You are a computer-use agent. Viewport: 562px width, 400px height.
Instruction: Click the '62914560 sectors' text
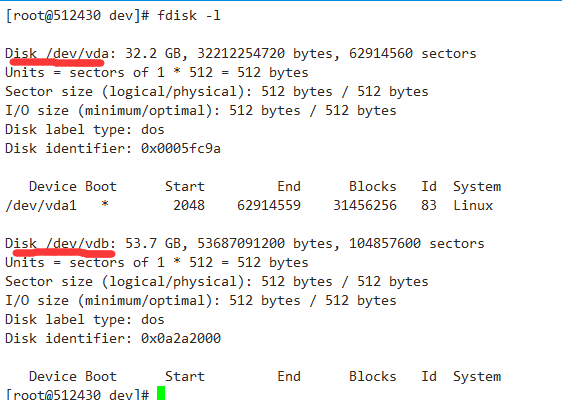tap(413, 54)
